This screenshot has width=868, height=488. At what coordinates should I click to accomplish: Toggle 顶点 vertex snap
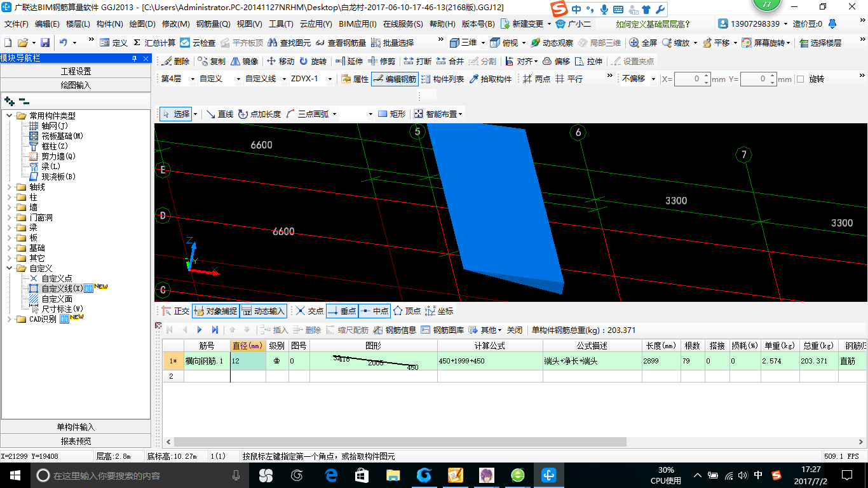click(407, 311)
